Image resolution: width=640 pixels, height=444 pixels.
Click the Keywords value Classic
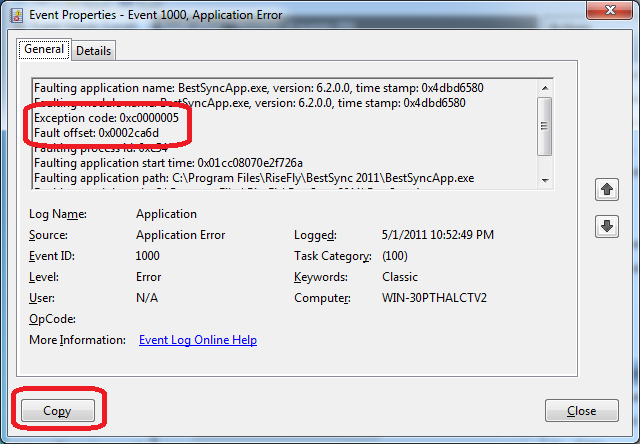400,277
